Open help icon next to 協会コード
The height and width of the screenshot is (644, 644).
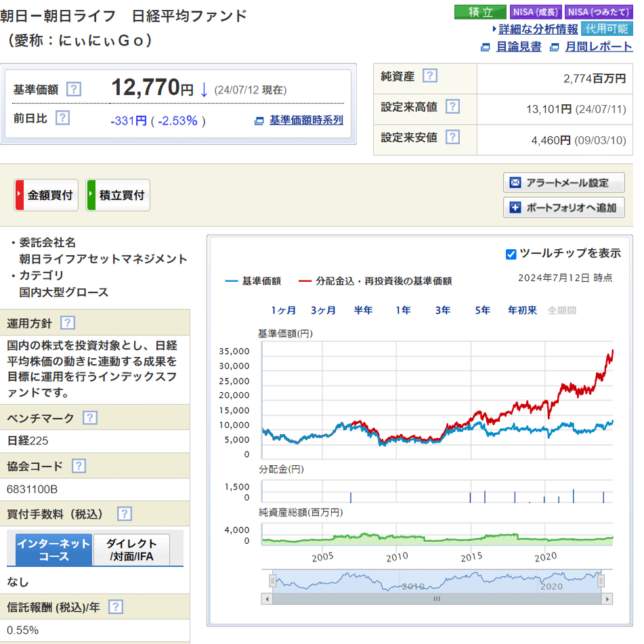[79, 466]
